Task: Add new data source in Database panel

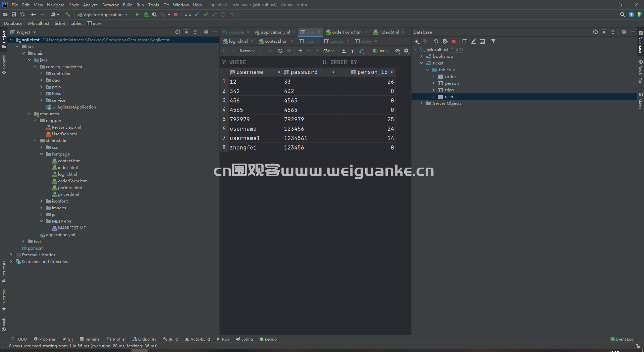Action: 417,41
